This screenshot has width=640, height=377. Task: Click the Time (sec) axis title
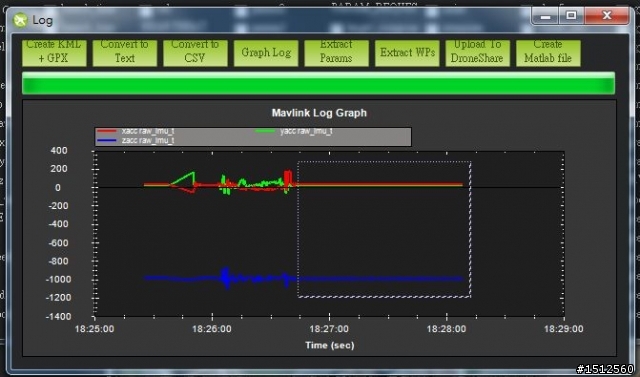coord(330,345)
